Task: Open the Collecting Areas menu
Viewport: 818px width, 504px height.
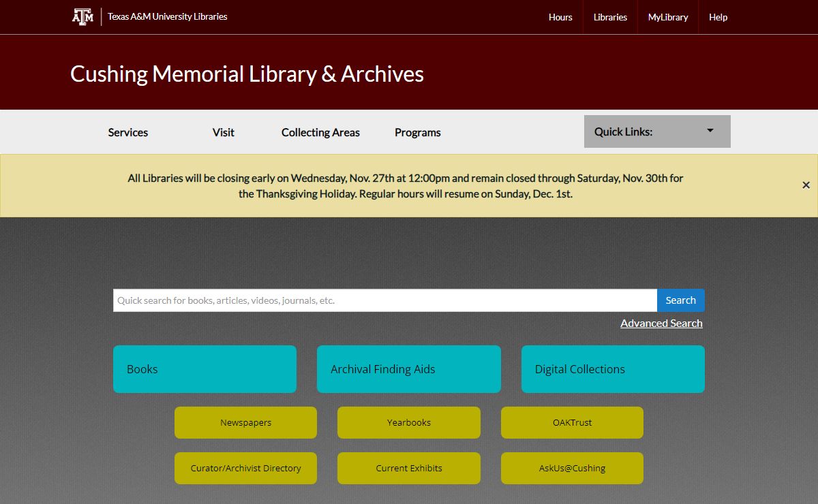Action: click(x=320, y=132)
